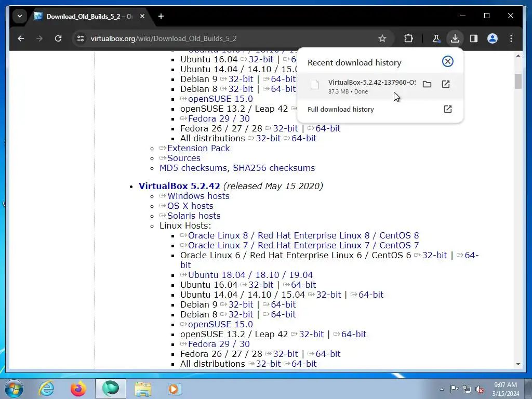The height and width of the screenshot is (399, 532).
Task: Open Oracle Linux 8 / CentOS 8 link
Action: pyautogui.click(x=303, y=235)
